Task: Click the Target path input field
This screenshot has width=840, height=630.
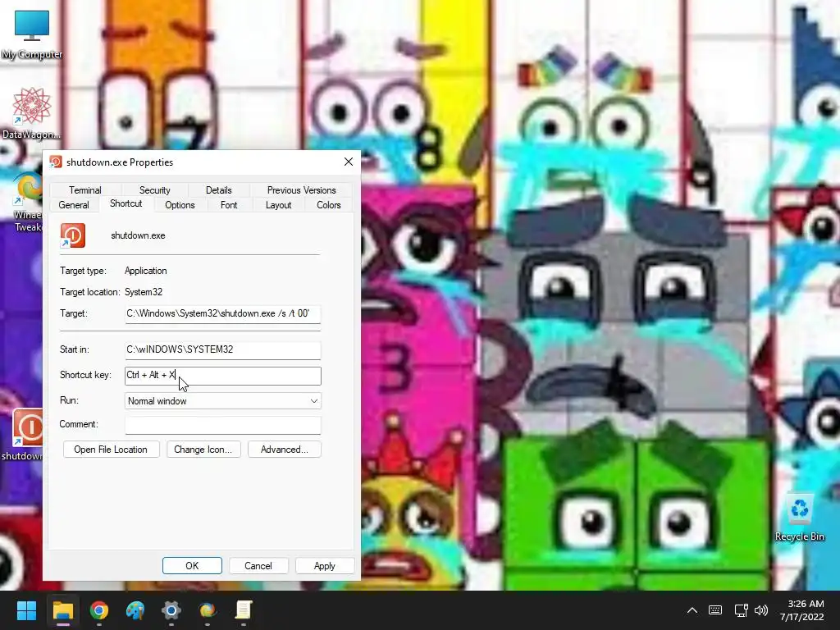Action: coord(223,313)
